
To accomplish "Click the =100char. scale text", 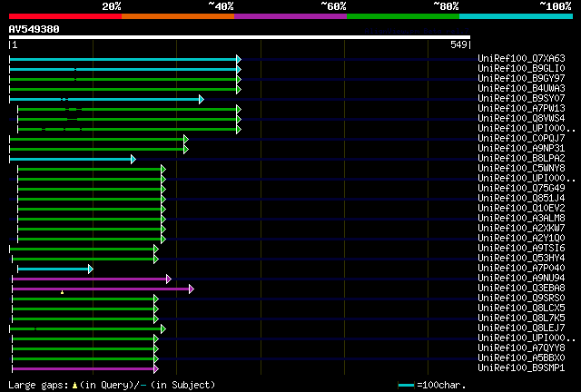I will (441, 385).
